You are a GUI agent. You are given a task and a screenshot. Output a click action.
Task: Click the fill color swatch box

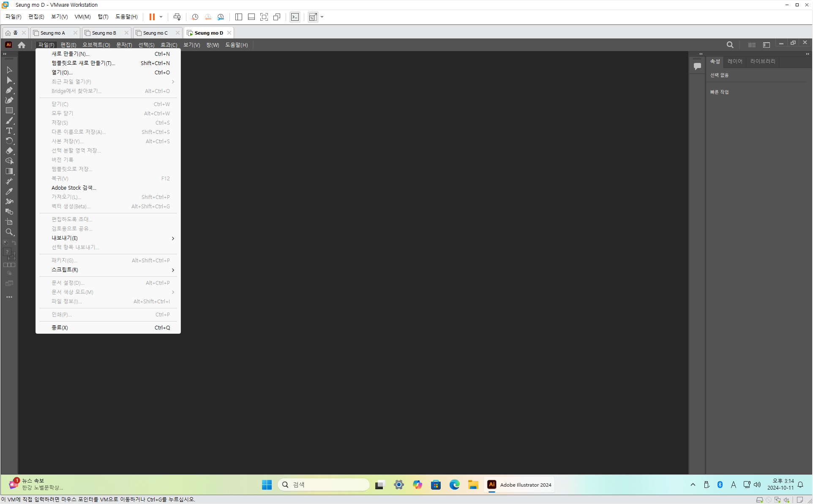tap(7, 252)
